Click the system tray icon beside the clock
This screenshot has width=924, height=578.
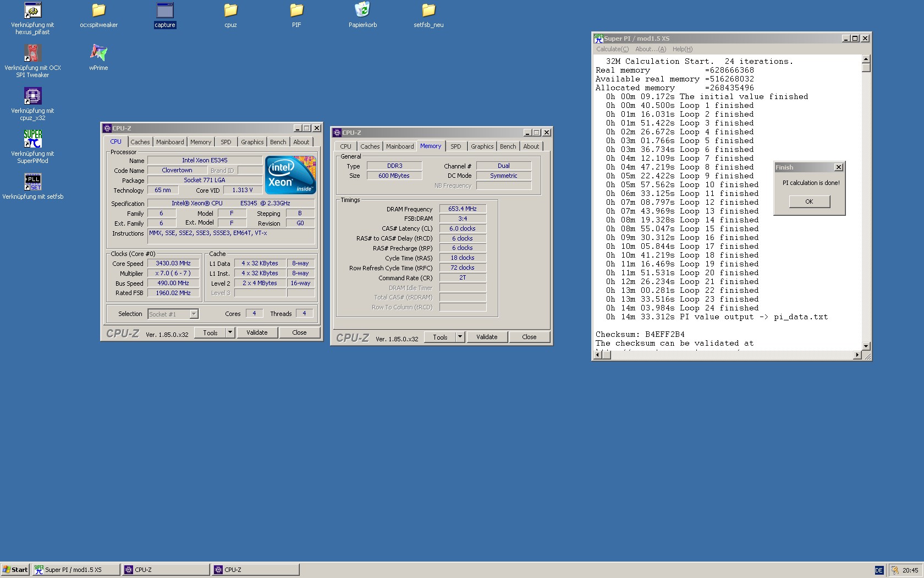click(x=895, y=570)
